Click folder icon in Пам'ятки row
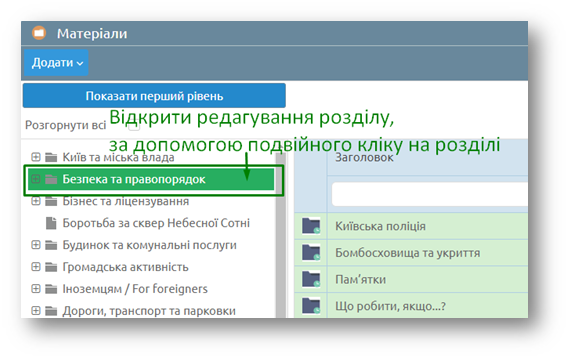The width and height of the screenshot is (570, 360). 311,279
